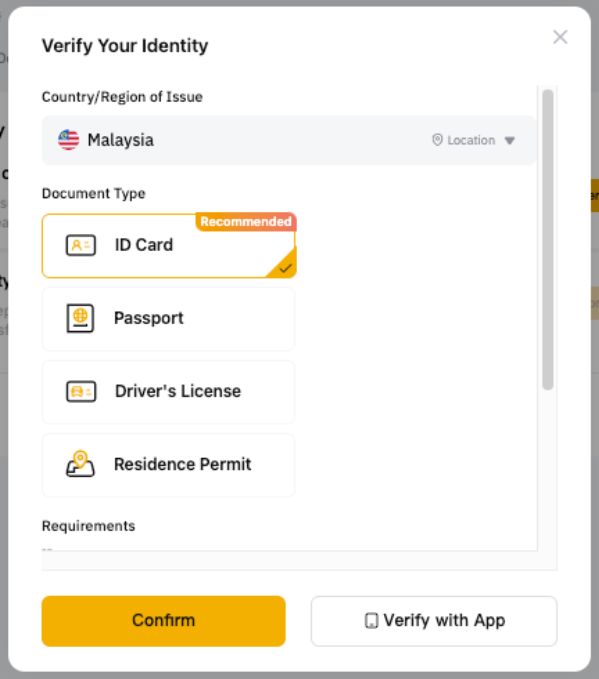
Task: Click the Driver's License car icon
Action: [x=81, y=391]
